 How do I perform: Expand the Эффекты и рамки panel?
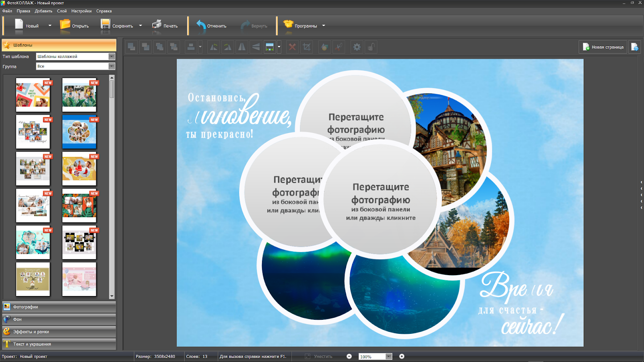coord(59,332)
